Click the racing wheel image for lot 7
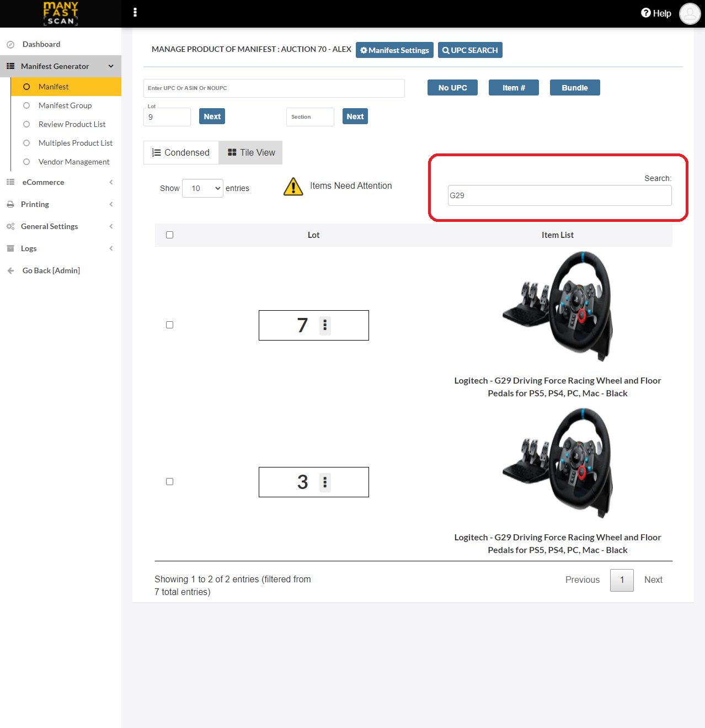Screen dimensions: 705x728 click(x=558, y=306)
